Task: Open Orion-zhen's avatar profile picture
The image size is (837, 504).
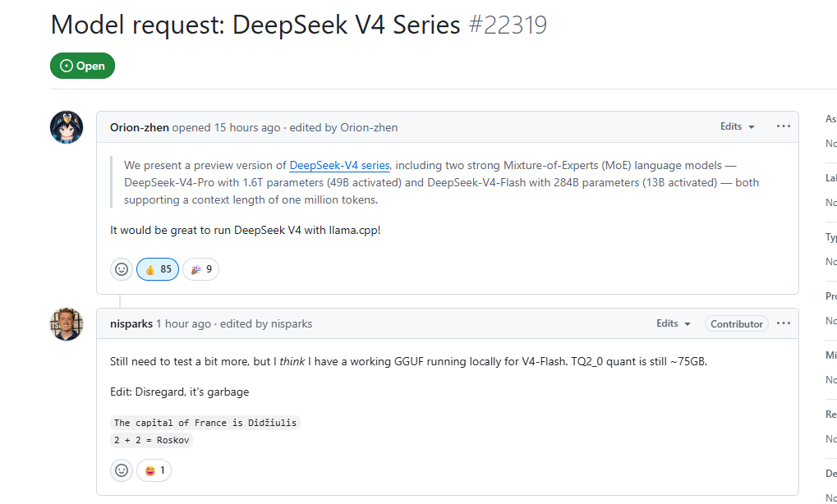Action: coord(67,127)
